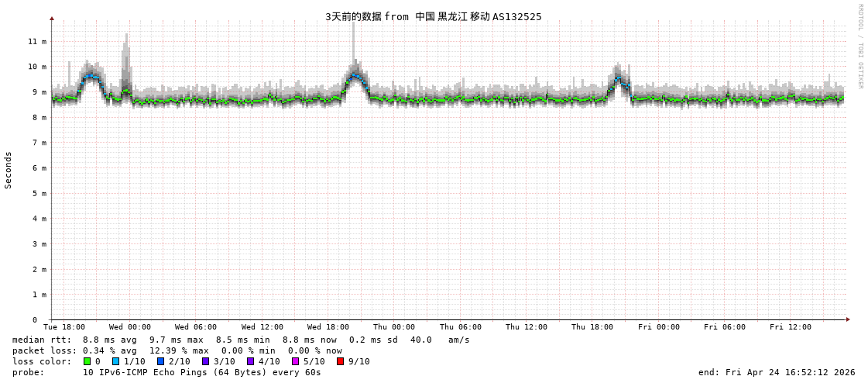Viewport: 868px width, 383px height.
Task: Select the Fri 12:00 time axis label
Action: tap(791, 327)
